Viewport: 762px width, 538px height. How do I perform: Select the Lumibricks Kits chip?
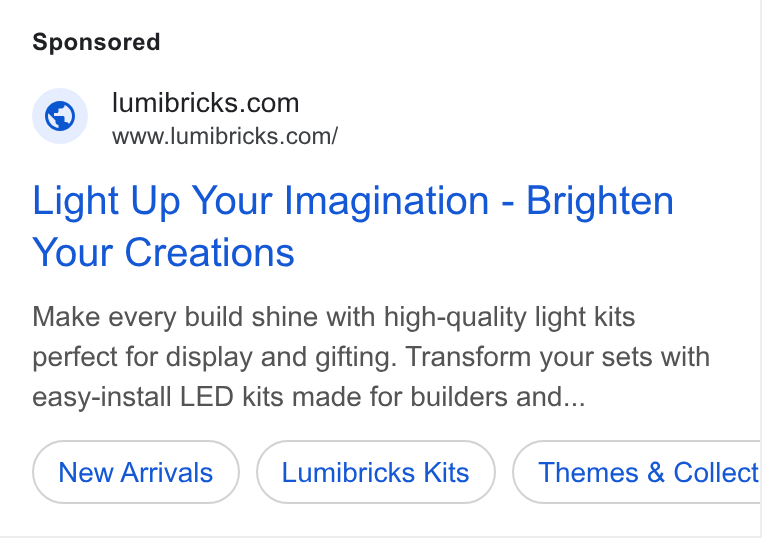coord(376,472)
